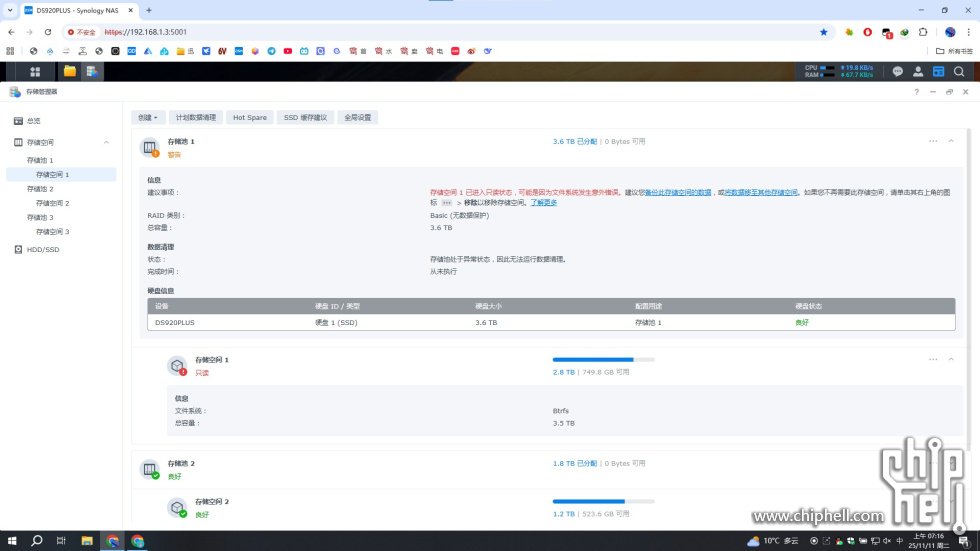Open a new browser tab
This screenshot has width=980, height=551.
[x=149, y=10]
